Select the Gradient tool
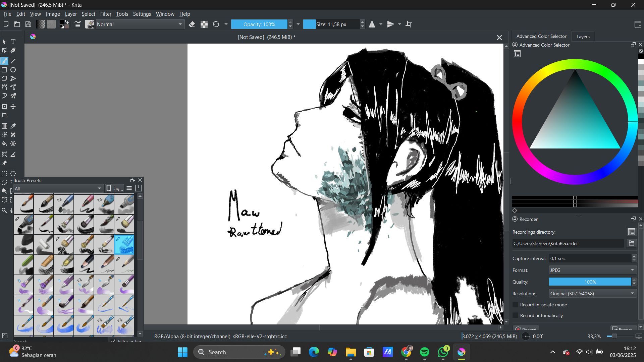644x362 pixels. point(4,126)
